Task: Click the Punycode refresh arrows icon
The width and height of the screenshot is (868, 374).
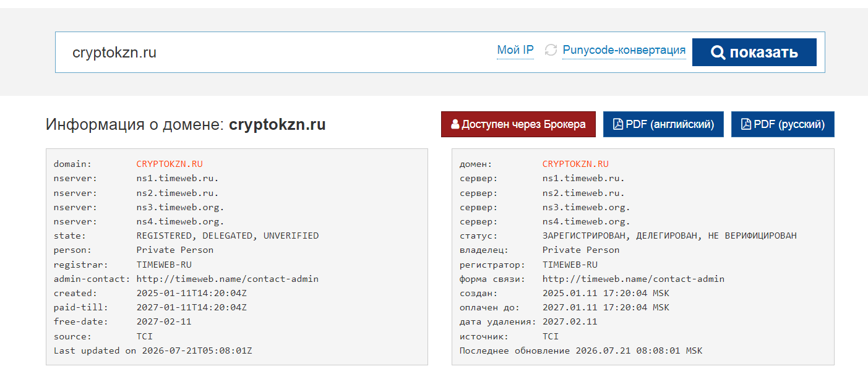Action: pyautogui.click(x=551, y=50)
